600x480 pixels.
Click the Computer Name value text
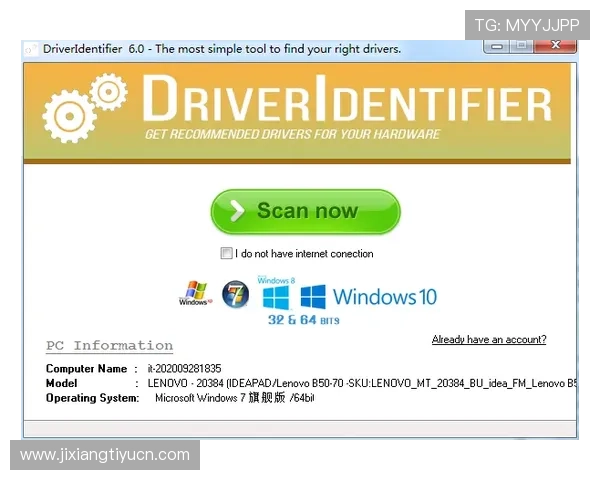point(185,369)
